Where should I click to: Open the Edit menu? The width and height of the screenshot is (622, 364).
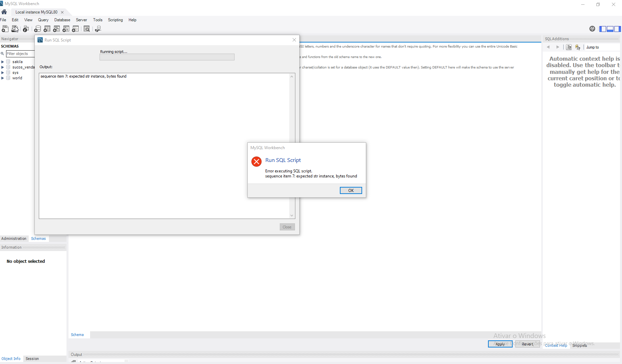15,20
